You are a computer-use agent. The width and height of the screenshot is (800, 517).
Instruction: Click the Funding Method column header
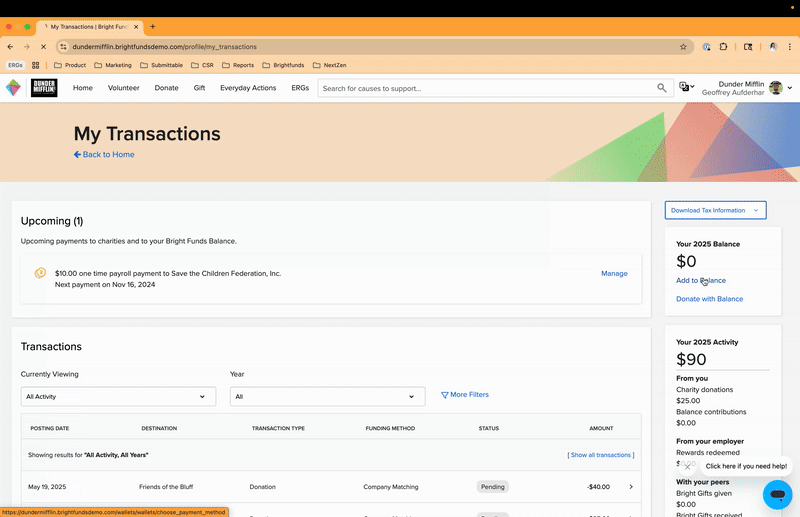(390, 428)
